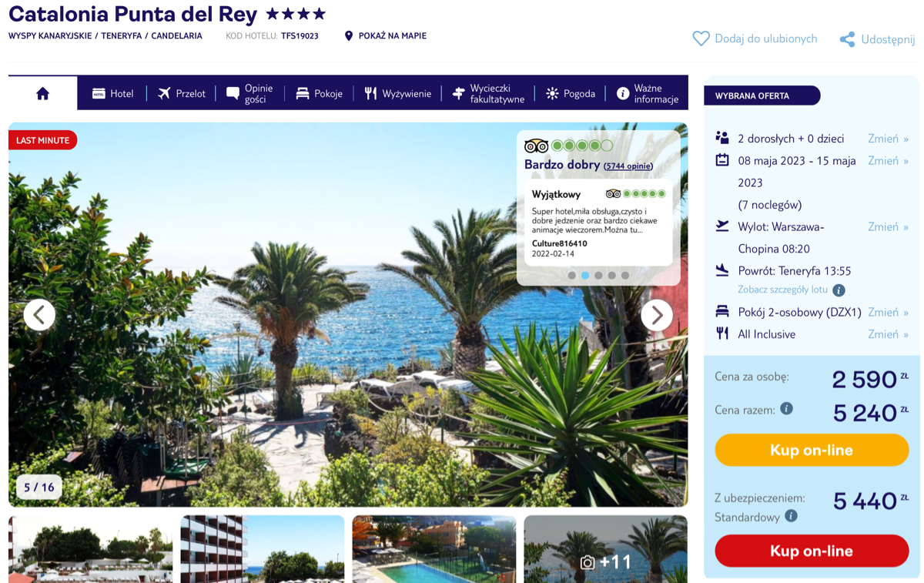
Task: Click info icon beside Standardowy insurance
Action: [791, 517]
